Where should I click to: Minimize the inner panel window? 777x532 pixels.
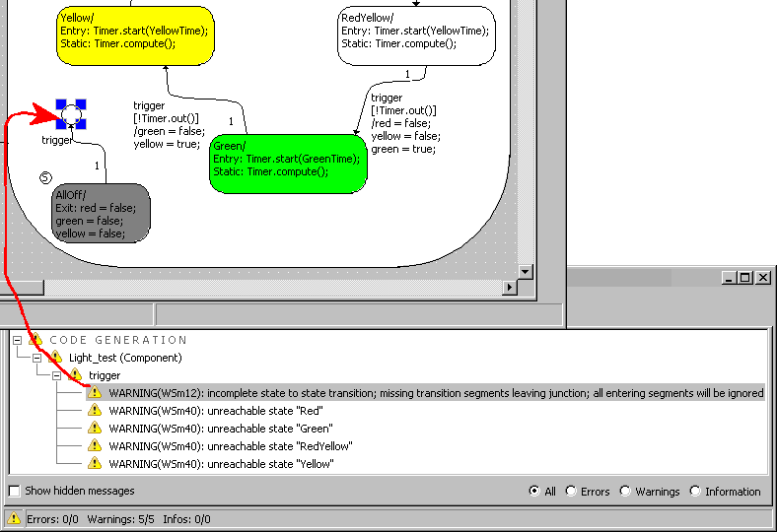pyautogui.click(x=728, y=278)
